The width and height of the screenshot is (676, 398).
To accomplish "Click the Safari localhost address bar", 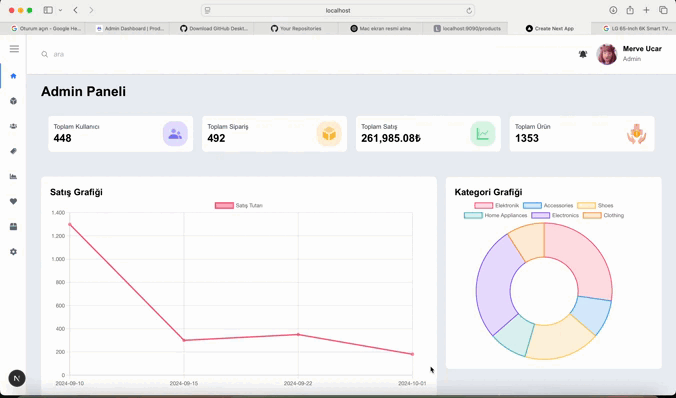I will pos(338,10).
